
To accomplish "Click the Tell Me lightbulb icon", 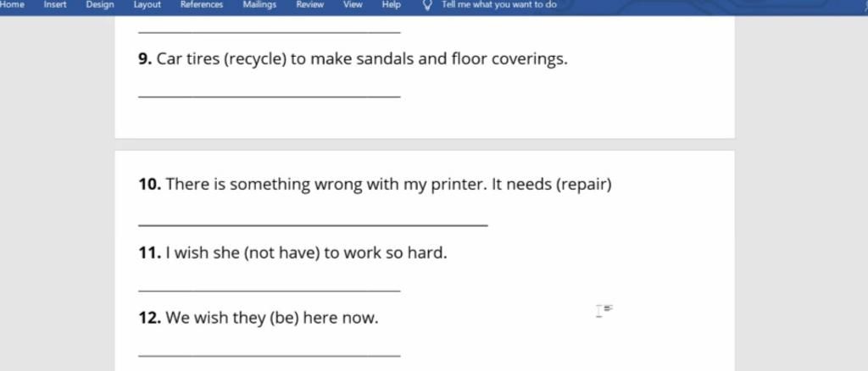I will pyautogui.click(x=427, y=5).
